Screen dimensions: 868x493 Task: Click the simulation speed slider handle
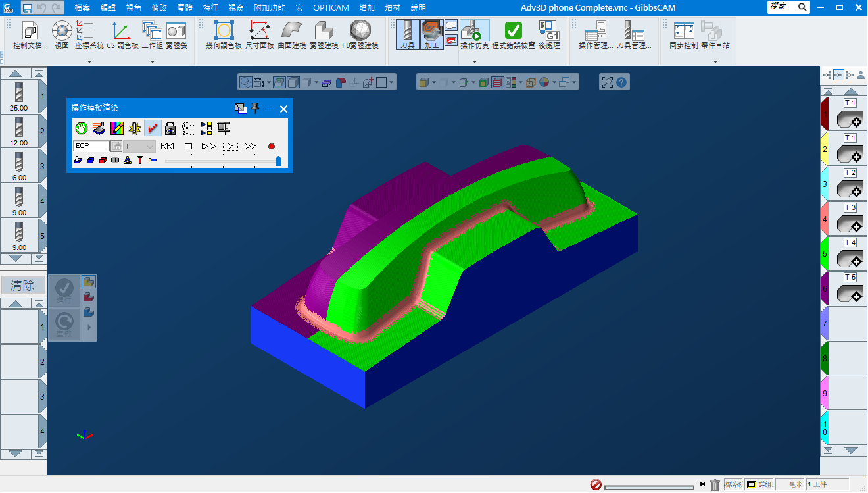click(278, 161)
